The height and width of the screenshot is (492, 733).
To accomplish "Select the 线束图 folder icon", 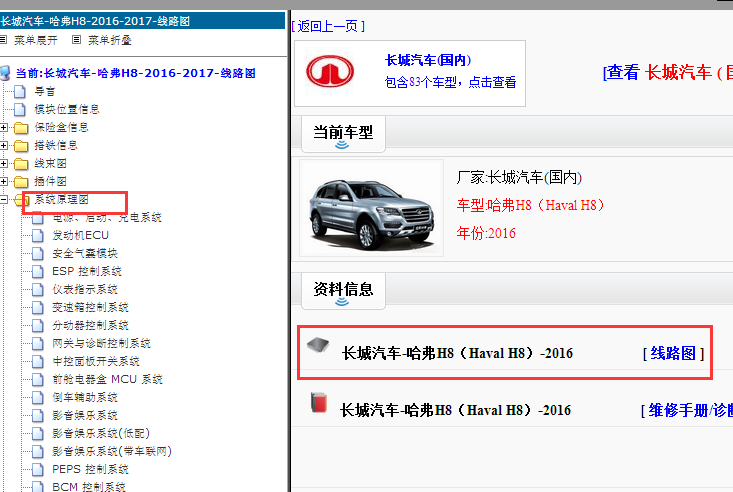I will [x=21, y=164].
